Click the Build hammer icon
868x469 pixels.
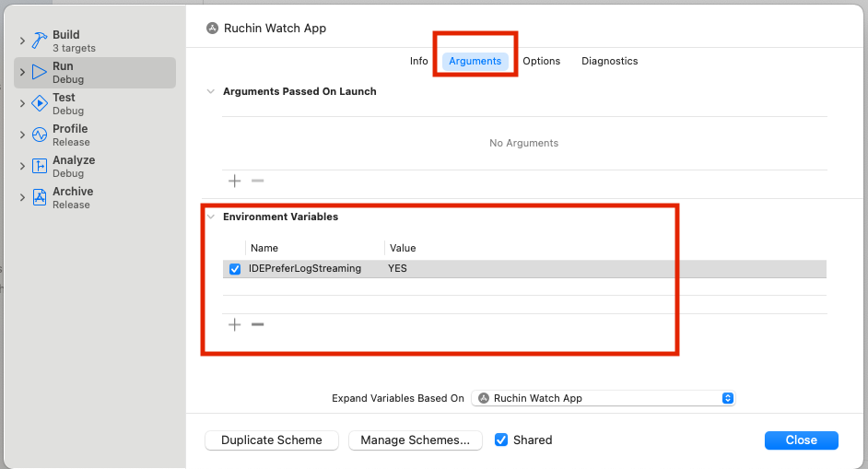39,41
